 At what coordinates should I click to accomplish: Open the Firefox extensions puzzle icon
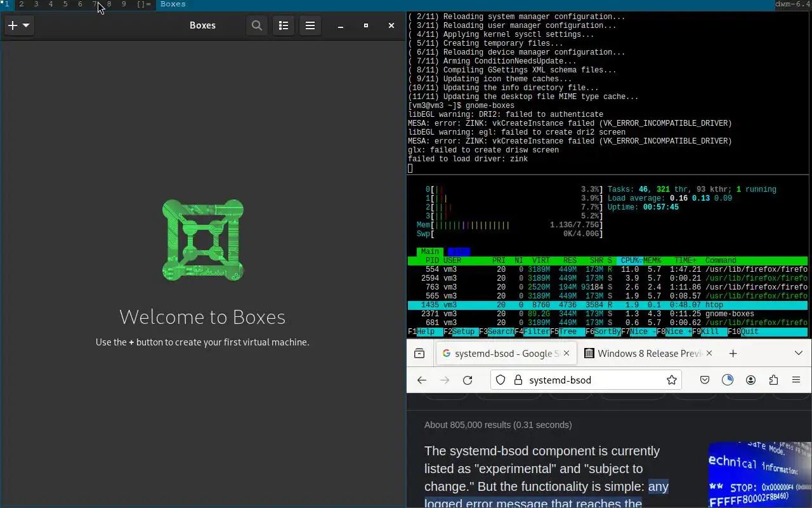point(773,380)
